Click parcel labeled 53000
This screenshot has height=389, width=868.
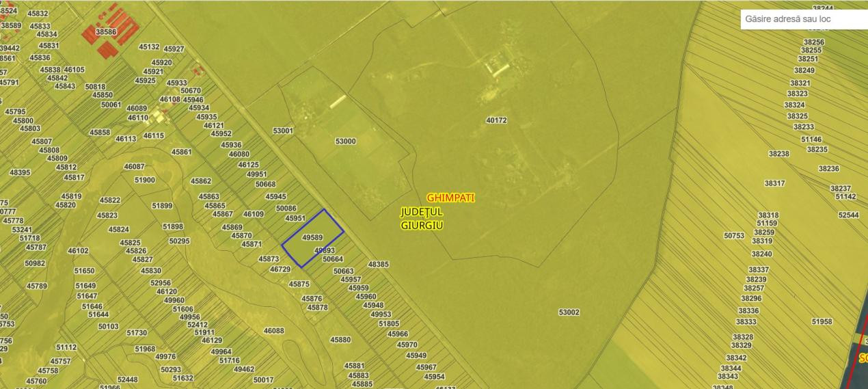(345, 142)
